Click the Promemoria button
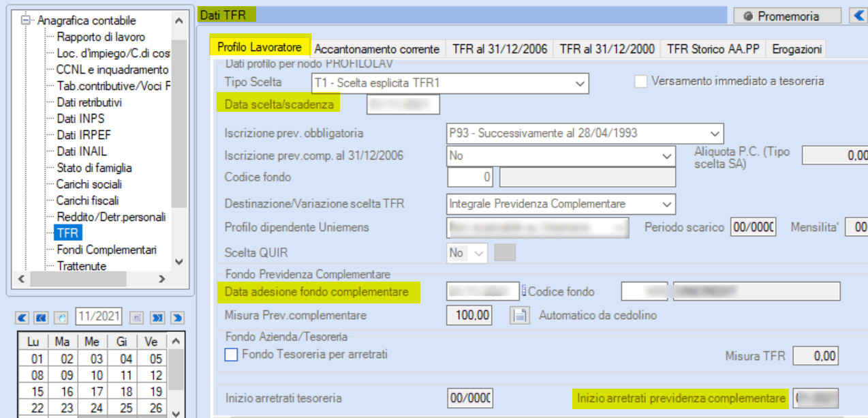The image size is (868, 418). coord(786,16)
